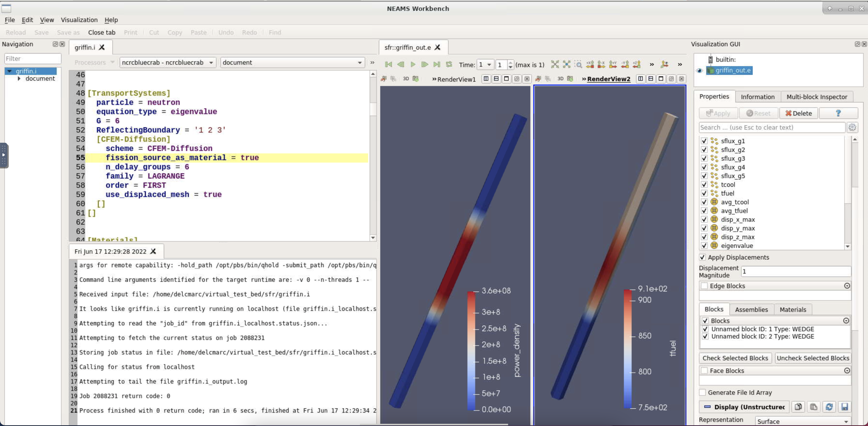Click the orientation axes icon
The height and width of the screenshot is (426, 868).
pyautogui.click(x=665, y=64)
